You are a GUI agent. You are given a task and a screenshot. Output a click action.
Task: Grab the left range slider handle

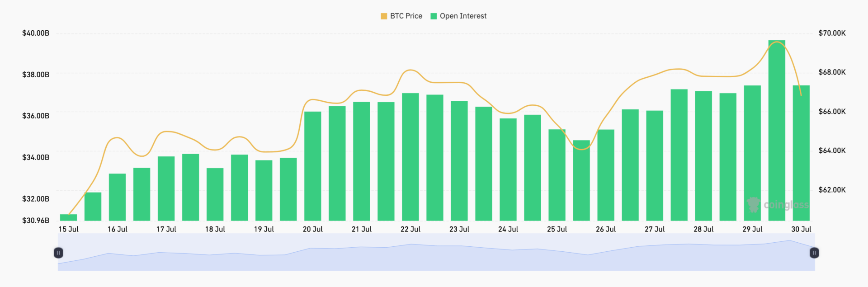(58, 253)
